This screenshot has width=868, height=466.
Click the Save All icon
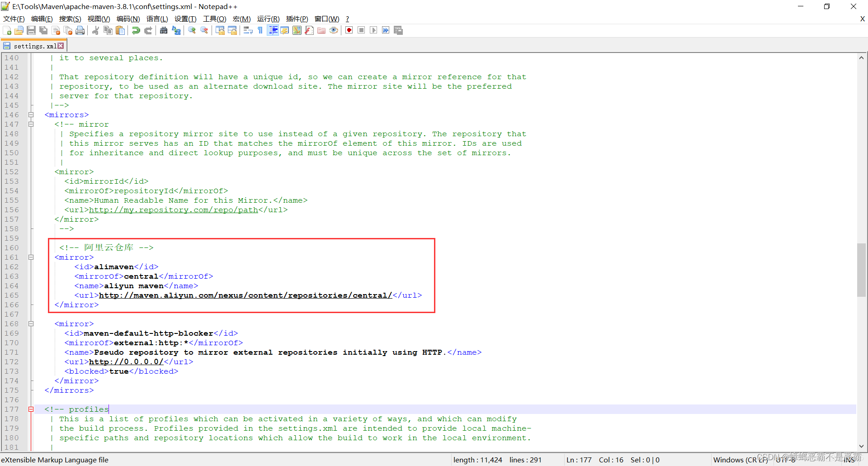coord(43,30)
